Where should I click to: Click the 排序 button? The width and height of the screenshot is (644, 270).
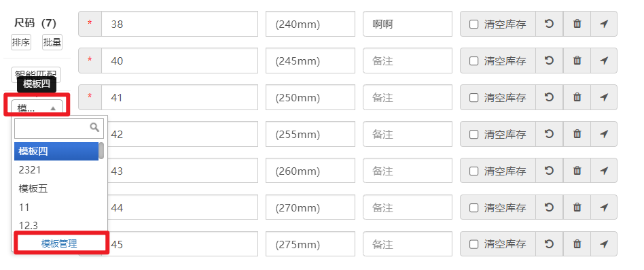(21, 42)
